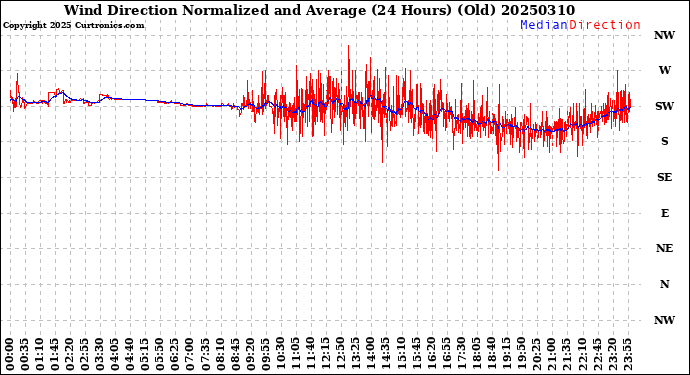
Task: Click the 17:30 time axis label
Action: [461, 354]
